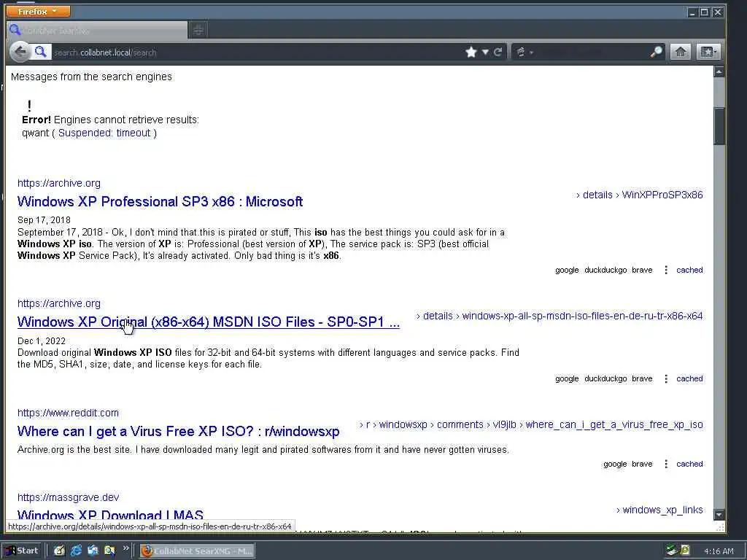747x560 pixels.
Task: Open cached version of the reddit result
Action: (689, 464)
